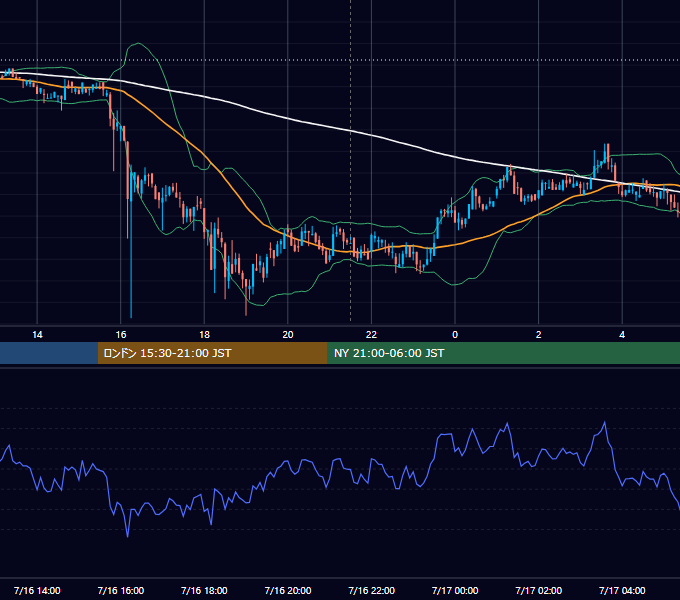The height and width of the screenshot is (600, 680).
Task: Click the 14 hour axis label
Action: point(37,335)
